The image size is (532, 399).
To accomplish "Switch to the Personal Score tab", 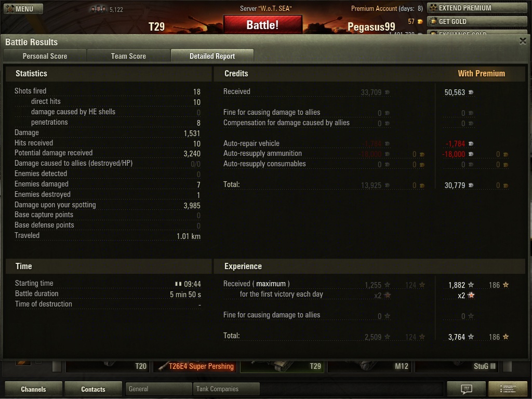I will coord(45,56).
